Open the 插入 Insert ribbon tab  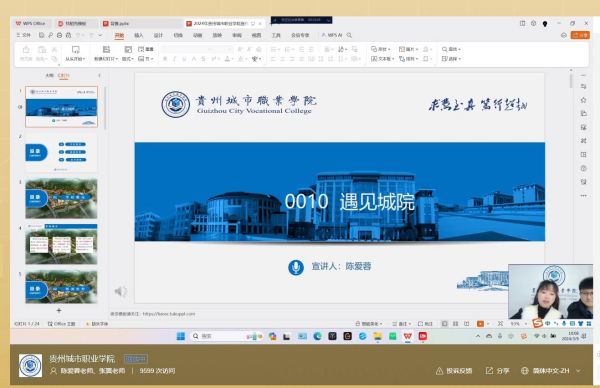(x=139, y=35)
